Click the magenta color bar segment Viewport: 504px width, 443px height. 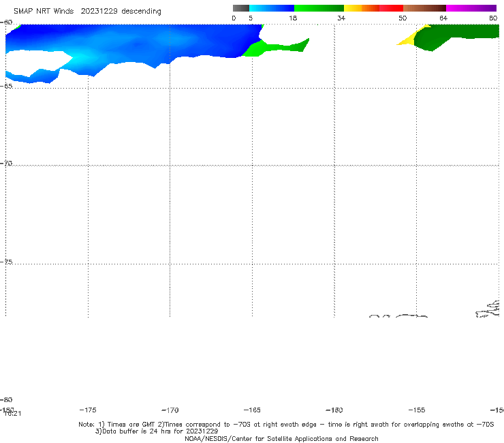coord(471,8)
